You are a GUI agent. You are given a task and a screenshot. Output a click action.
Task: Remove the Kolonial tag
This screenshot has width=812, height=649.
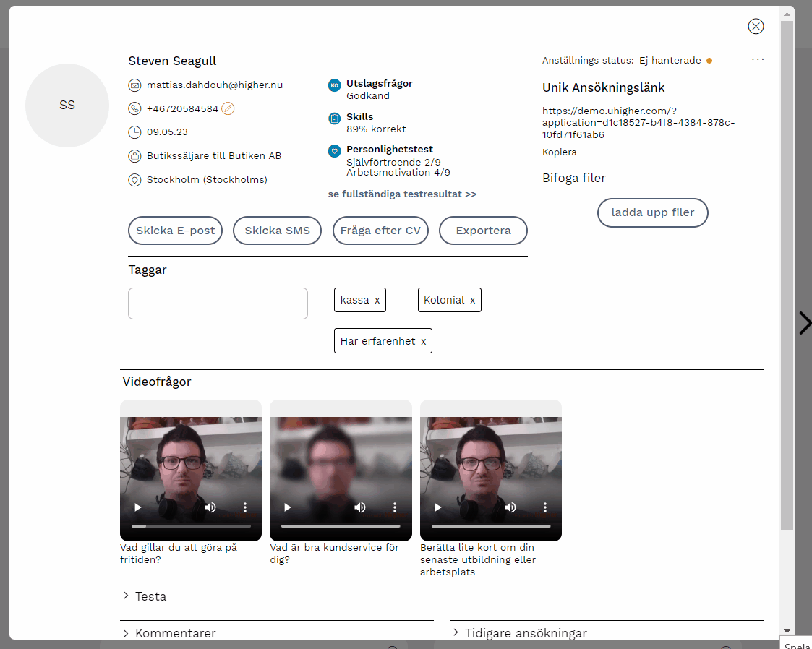[x=473, y=300]
